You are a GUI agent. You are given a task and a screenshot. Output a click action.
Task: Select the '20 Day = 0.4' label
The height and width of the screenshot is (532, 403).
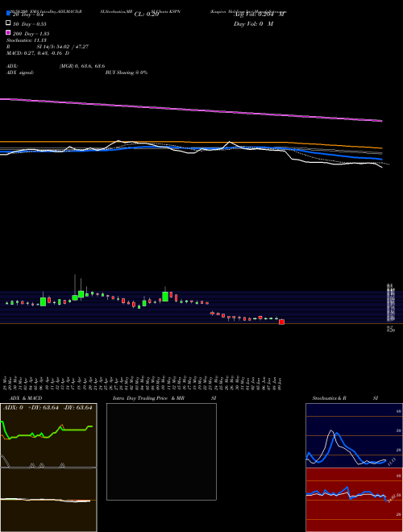(x=28, y=15)
